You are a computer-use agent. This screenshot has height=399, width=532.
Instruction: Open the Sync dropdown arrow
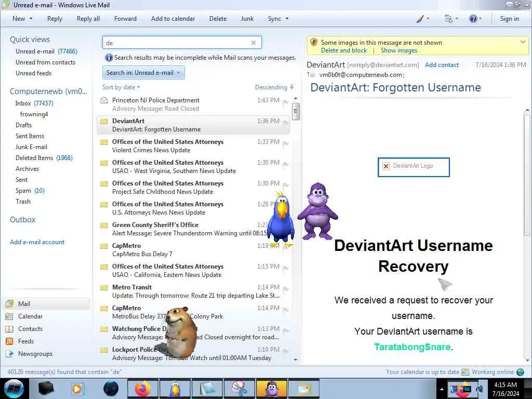point(287,19)
